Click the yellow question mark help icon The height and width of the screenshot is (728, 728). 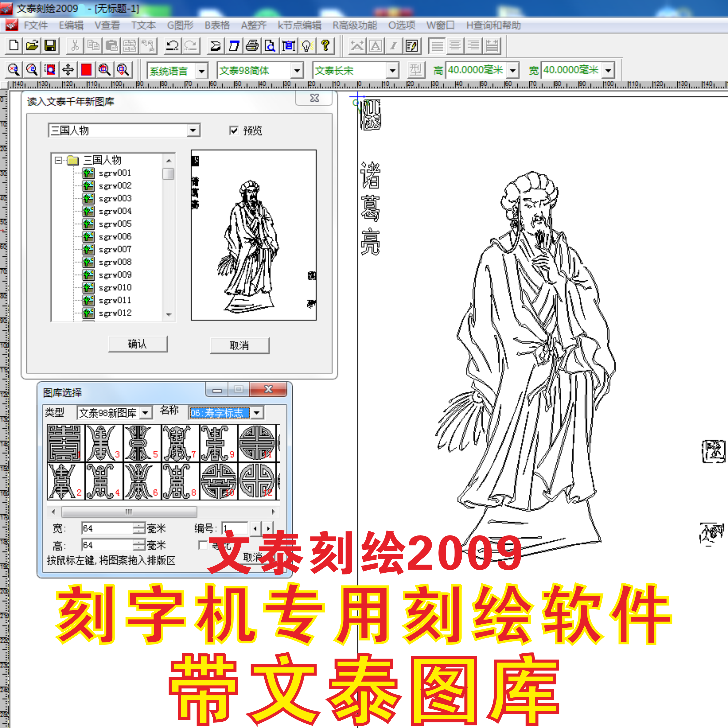[326, 46]
